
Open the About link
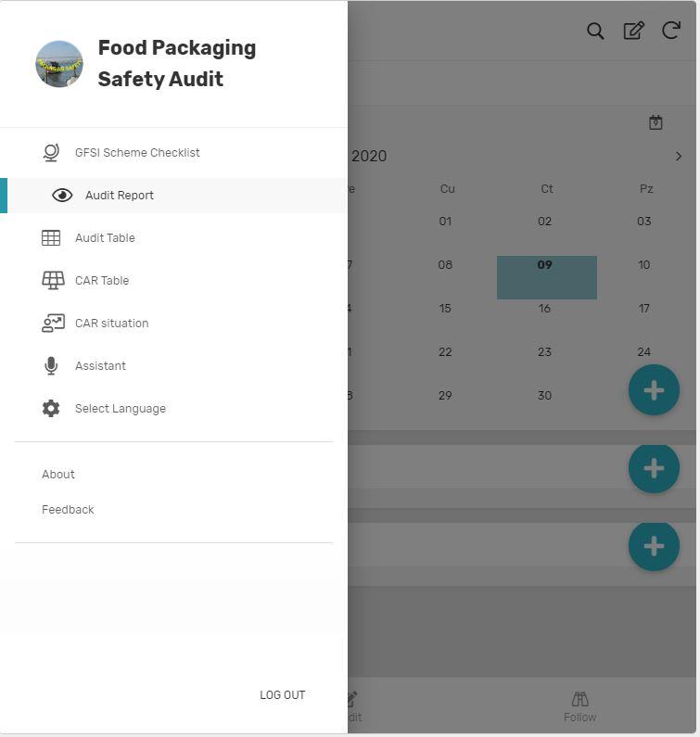pyautogui.click(x=58, y=475)
